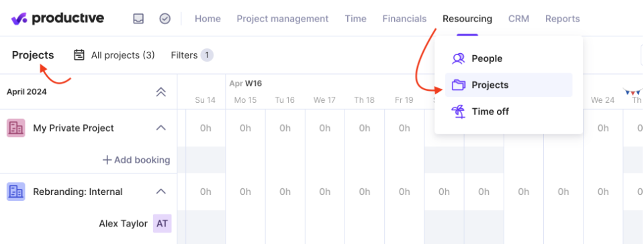Open the All projects (3) view selector
The height and width of the screenshot is (244, 644).
tap(114, 55)
